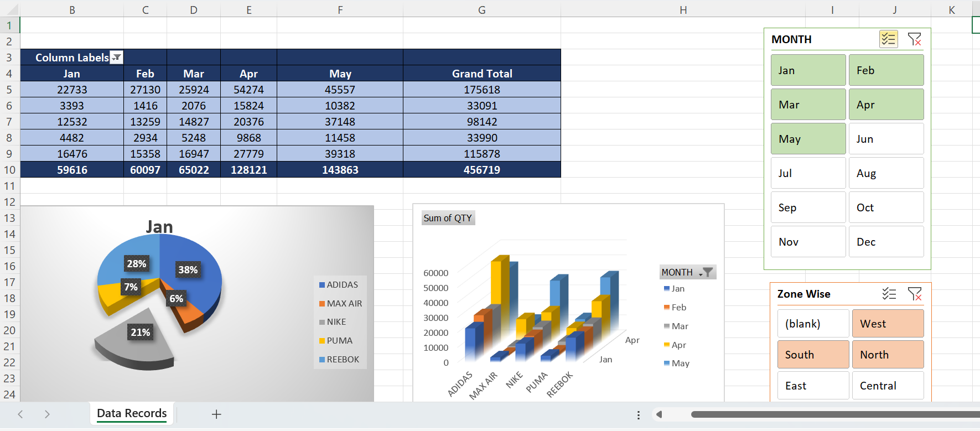Image resolution: width=980 pixels, height=431 pixels.
Task: Select Jun in the MONTH slicer
Action: 886,139
